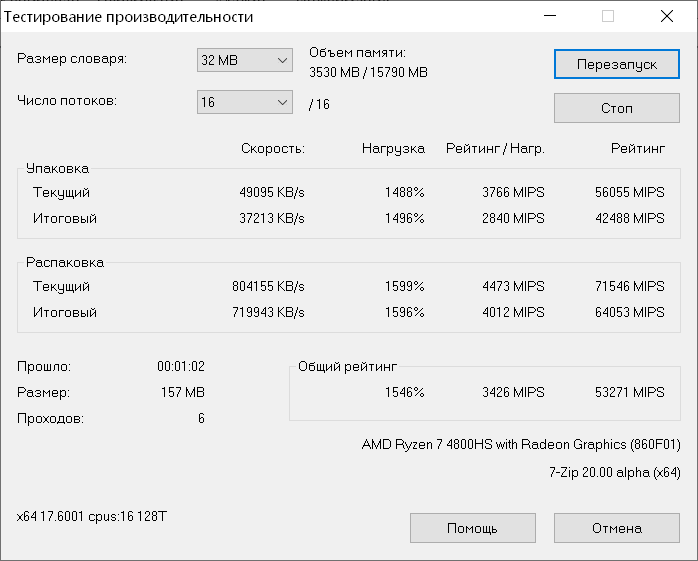Stop the benchmark with the Стоп button

[616, 108]
